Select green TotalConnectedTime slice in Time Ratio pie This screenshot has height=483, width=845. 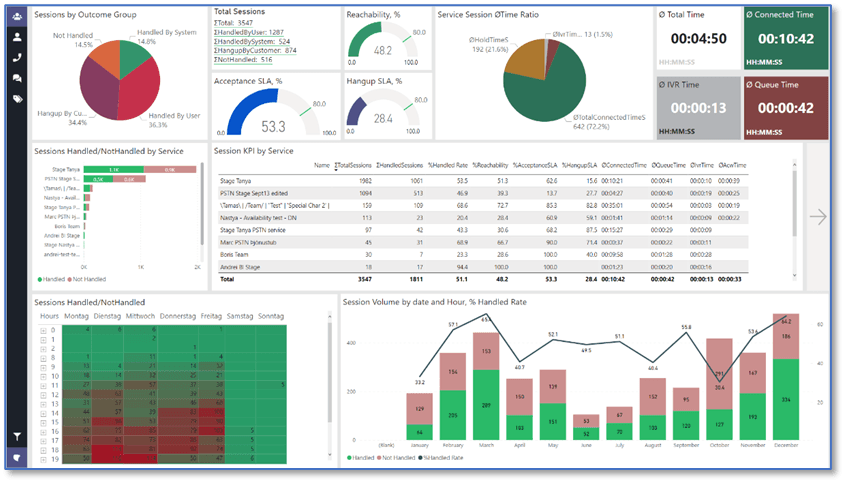pos(547,89)
